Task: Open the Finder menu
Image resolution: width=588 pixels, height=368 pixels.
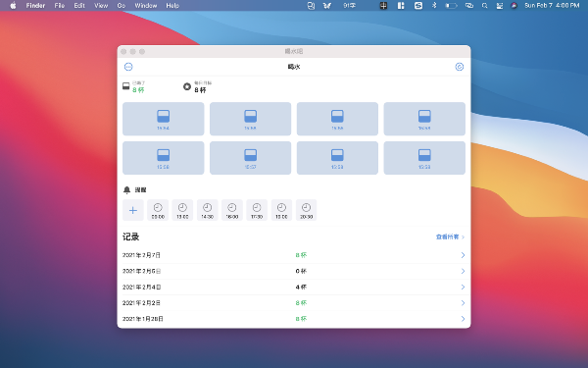Action: [x=35, y=6]
